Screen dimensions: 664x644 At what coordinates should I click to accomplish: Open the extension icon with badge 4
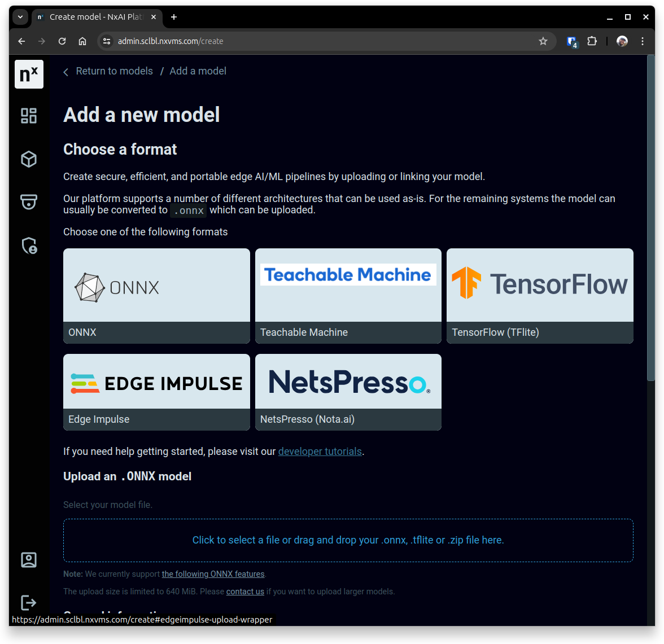572,42
